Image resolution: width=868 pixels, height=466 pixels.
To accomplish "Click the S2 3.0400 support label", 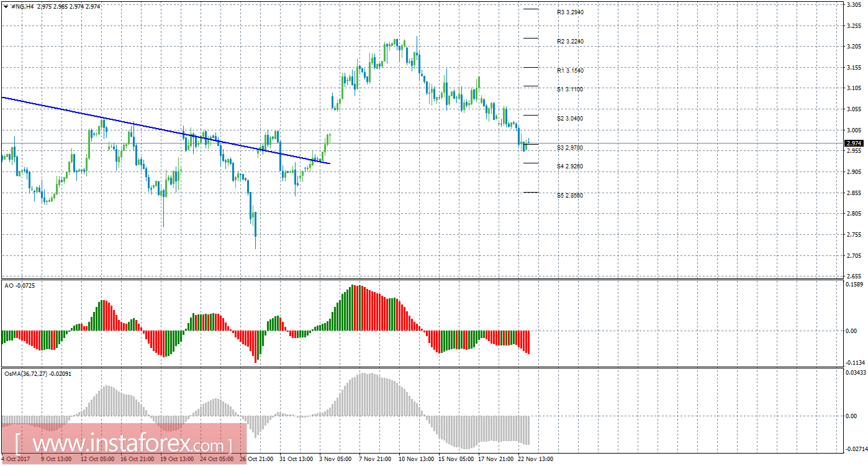I will click(x=570, y=119).
